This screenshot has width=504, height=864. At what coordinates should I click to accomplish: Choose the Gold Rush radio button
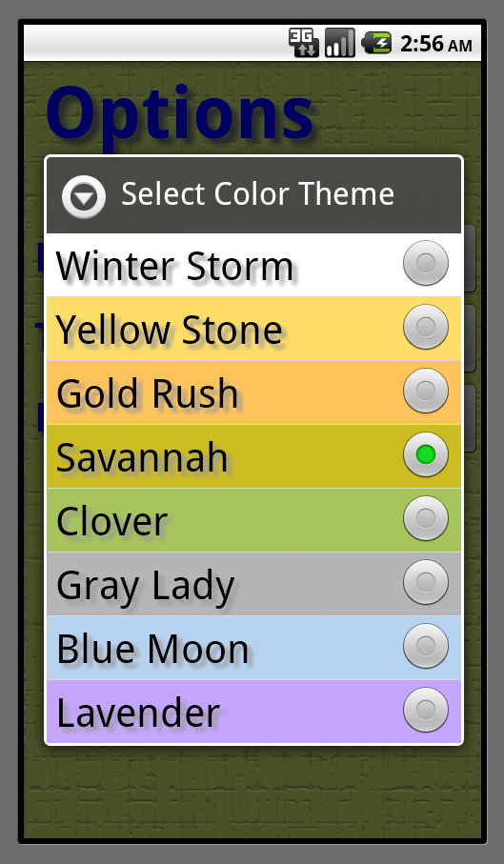pyautogui.click(x=426, y=391)
